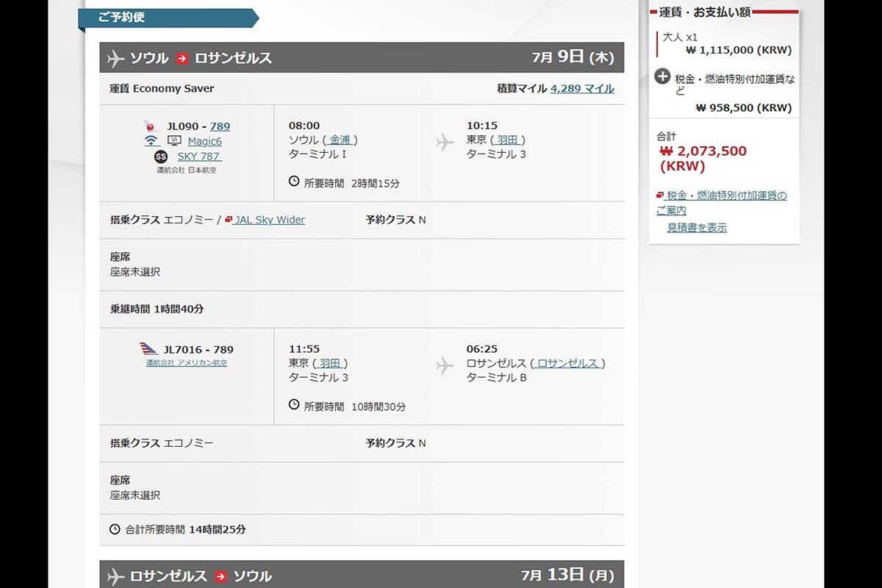
Task: Click the 7月 9日 (木) date header
Action: pos(573,57)
